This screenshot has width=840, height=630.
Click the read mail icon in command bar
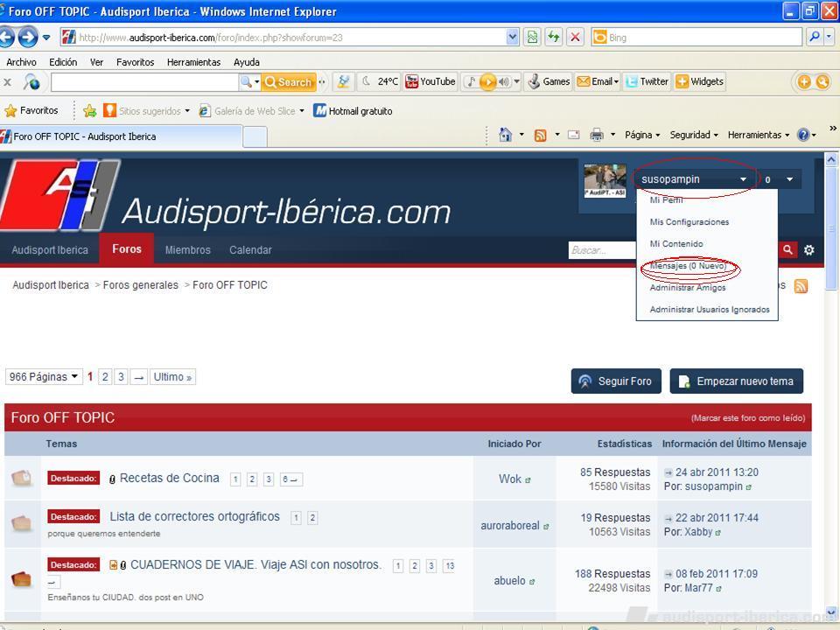(x=574, y=135)
